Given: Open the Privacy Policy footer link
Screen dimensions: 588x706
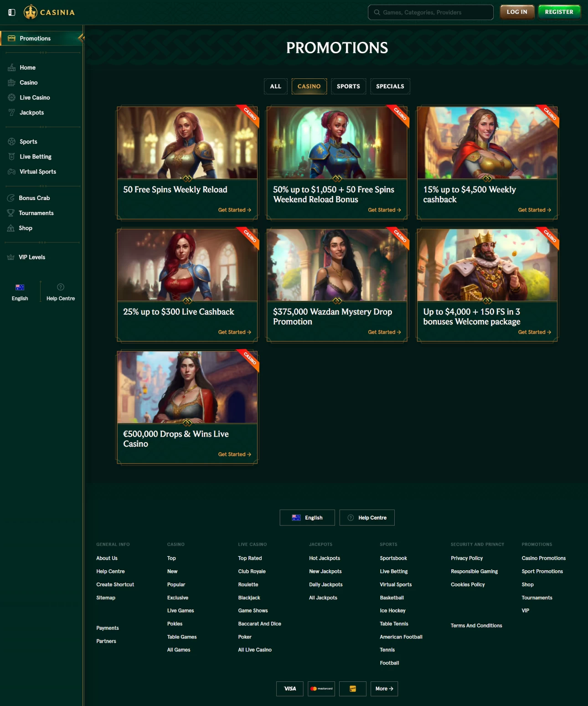Looking at the screenshot, I should (467, 558).
